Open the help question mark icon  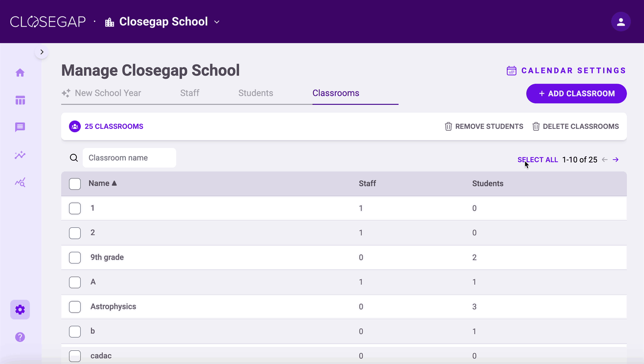coord(20,337)
